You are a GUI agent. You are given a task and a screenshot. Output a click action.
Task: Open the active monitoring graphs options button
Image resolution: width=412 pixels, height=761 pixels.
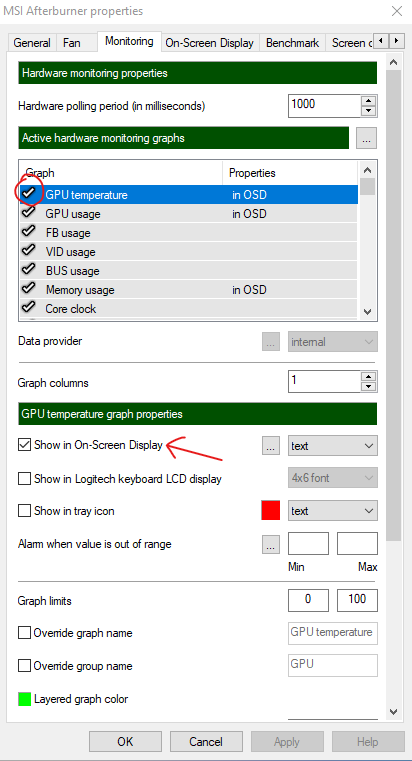[366, 138]
